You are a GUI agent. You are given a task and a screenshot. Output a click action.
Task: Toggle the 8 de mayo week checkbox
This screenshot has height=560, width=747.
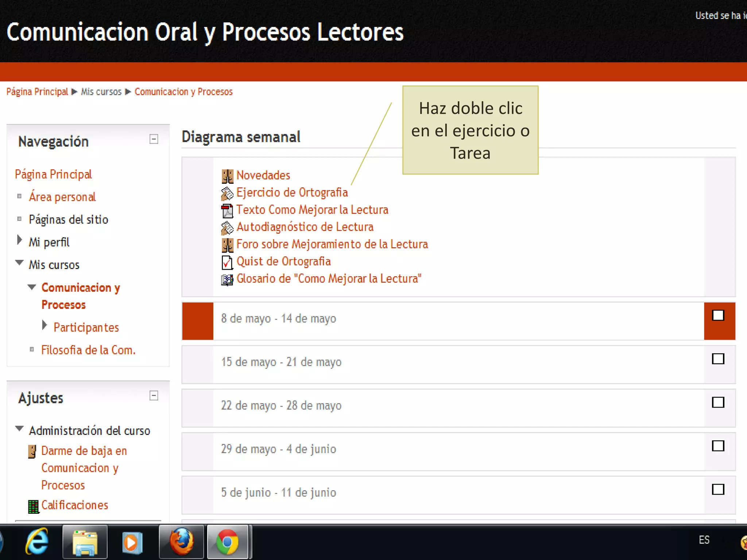pyautogui.click(x=718, y=315)
